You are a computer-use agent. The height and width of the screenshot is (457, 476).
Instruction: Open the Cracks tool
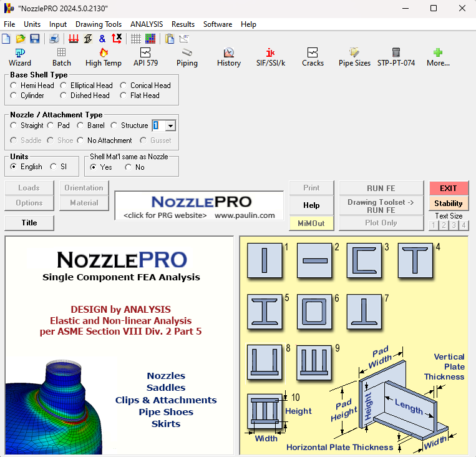[313, 57]
